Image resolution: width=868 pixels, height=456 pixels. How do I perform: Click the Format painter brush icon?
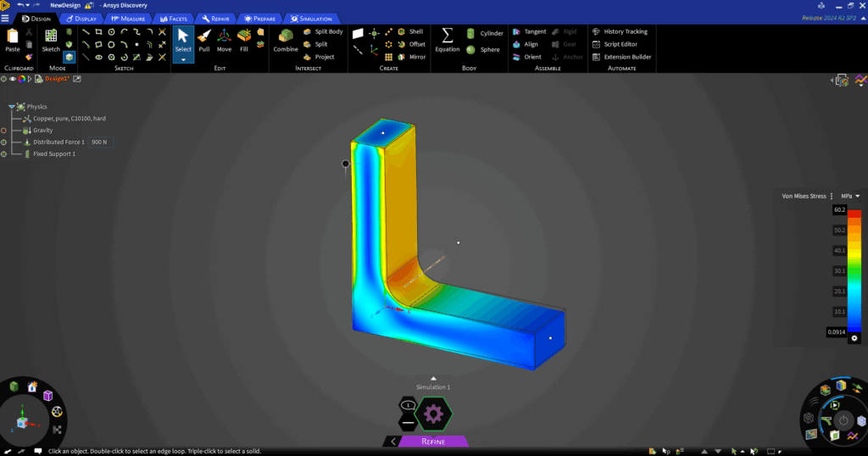[x=29, y=57]
